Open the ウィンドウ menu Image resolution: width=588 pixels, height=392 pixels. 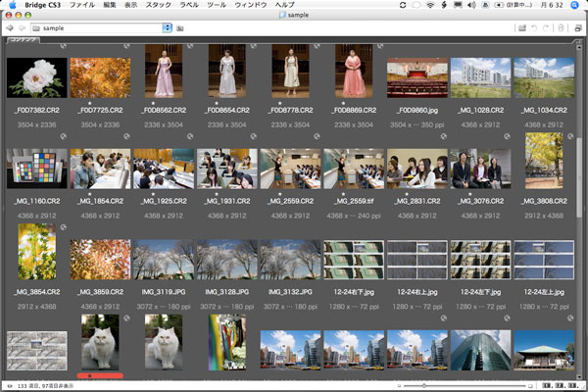251,5
